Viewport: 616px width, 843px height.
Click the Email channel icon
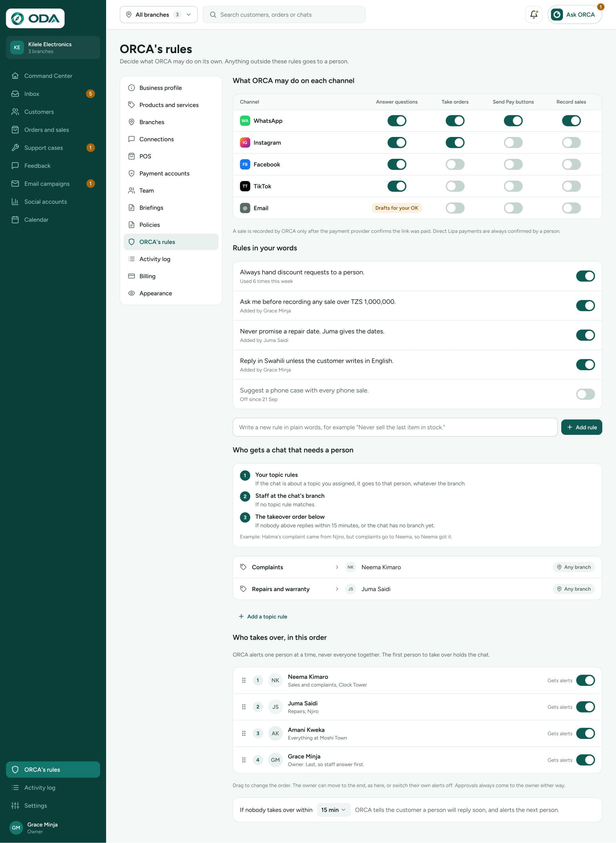point(245,208)
